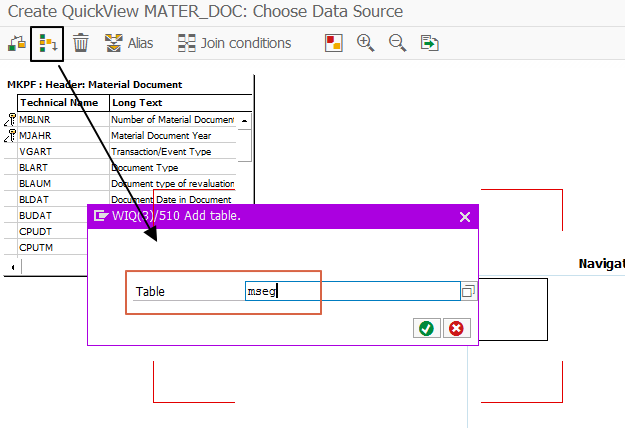This screenshot has height=428, width=625.
Task: Click the Add table dialog title icon
Action: 100,216
